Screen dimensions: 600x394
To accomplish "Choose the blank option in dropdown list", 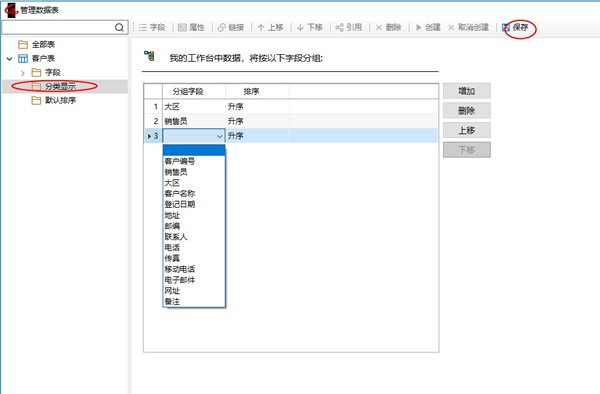I will (x=194, y=150).
